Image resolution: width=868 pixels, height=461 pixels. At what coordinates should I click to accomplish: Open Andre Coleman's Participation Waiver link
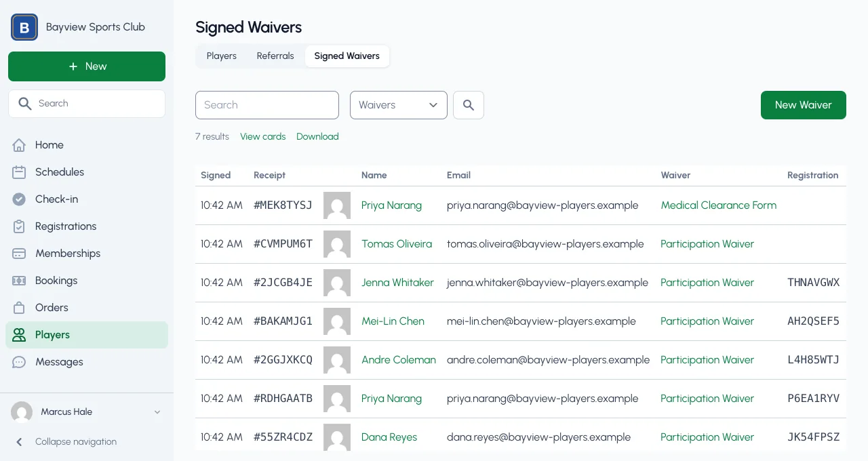coord(707,360)
